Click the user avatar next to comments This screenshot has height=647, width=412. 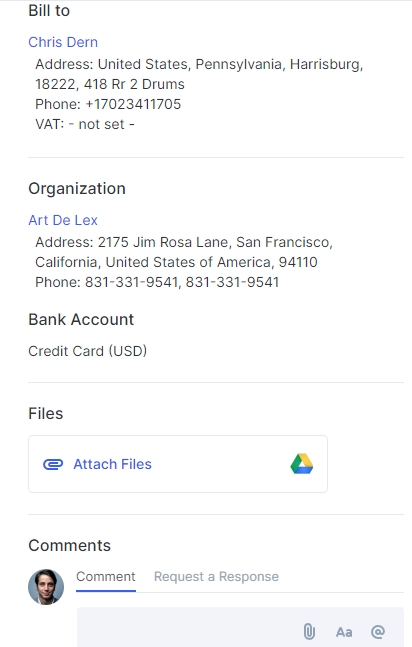pyautogui.click(x=46, y=587)
